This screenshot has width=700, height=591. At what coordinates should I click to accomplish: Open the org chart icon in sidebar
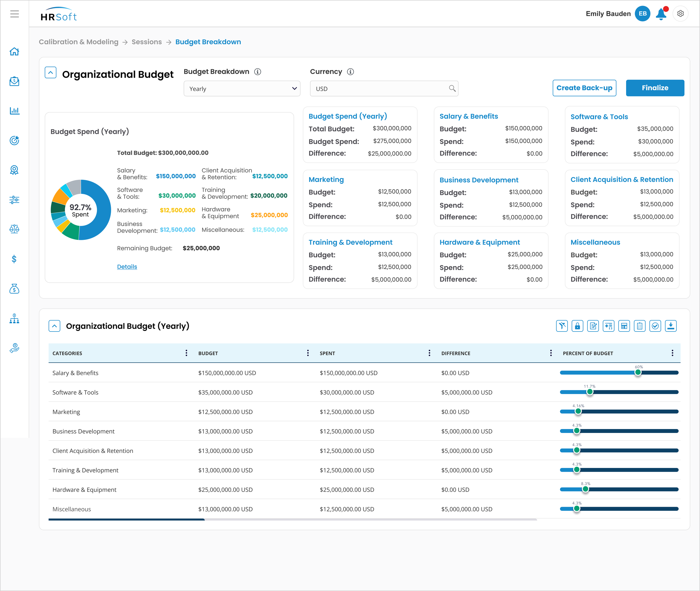14,319
